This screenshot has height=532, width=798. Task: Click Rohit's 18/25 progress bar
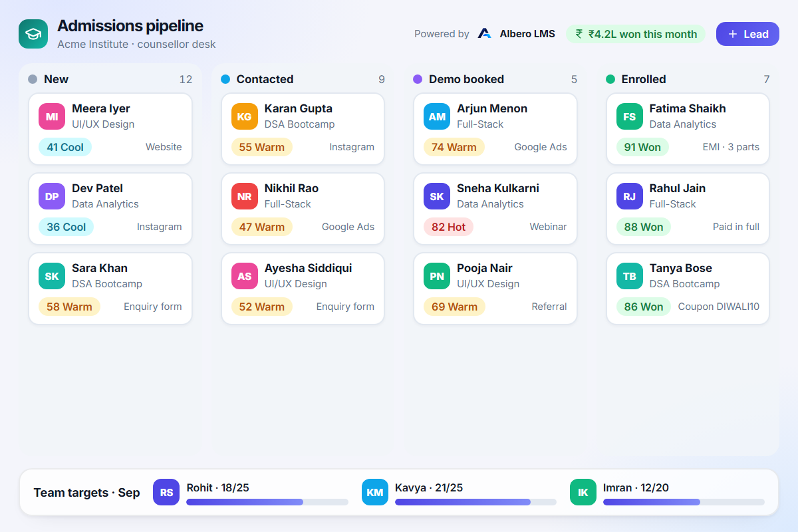[267, 502]
